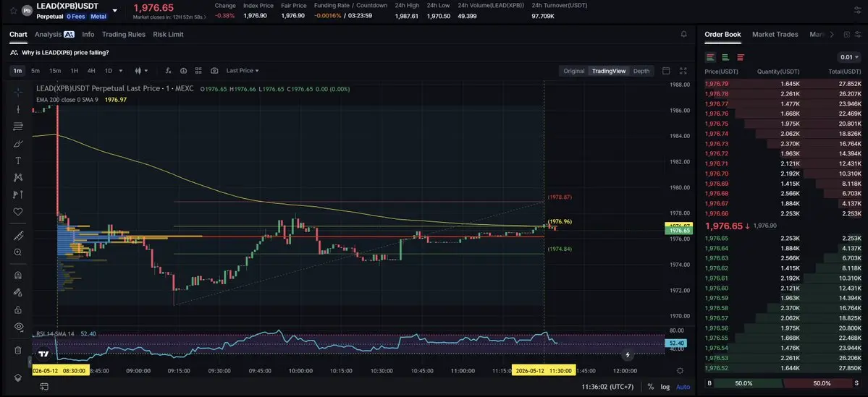Switch to the Info tab
Image resolution: width=868 pixels, height=397 pixels.
click(88, 34)
